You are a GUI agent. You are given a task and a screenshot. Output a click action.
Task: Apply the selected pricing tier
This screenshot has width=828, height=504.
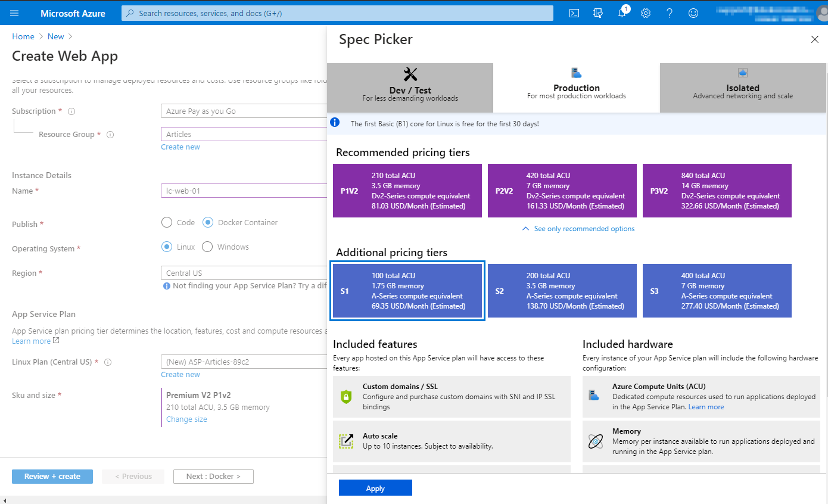coord(375,487)
